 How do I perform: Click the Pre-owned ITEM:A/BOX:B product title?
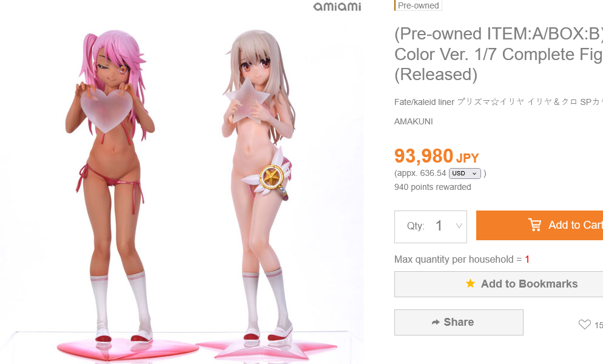coord(499,54)
